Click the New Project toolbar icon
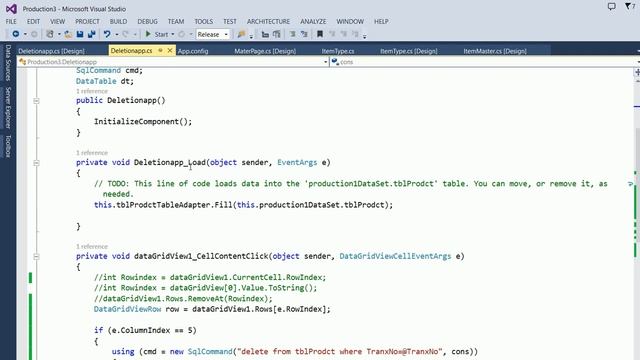640x360 pixels. [x=50, y=34]
